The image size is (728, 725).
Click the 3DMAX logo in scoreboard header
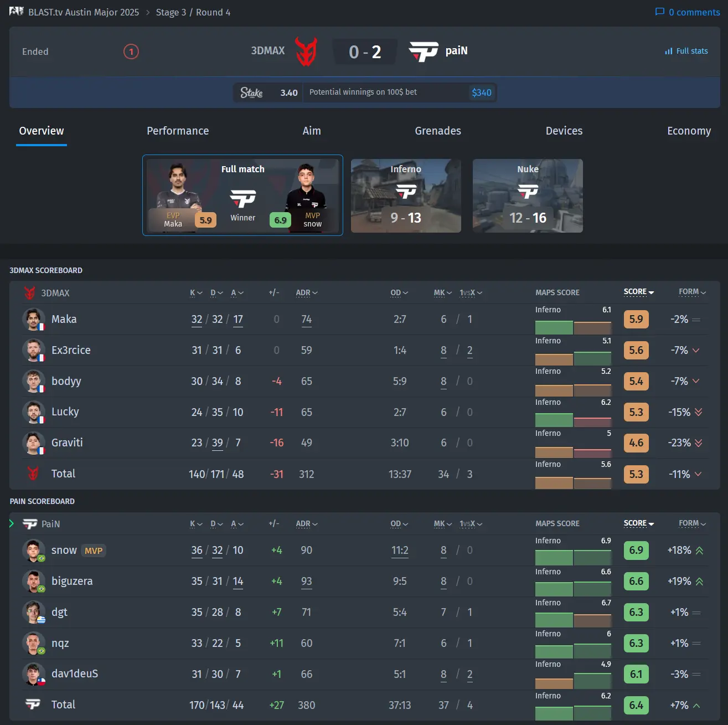(x=30, y=292)
